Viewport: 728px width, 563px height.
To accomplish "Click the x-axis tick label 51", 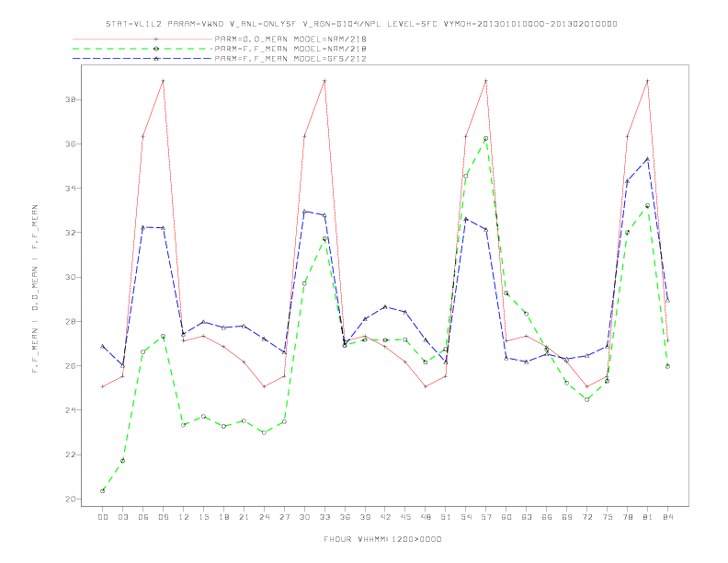I will click(x=446, y=517).
